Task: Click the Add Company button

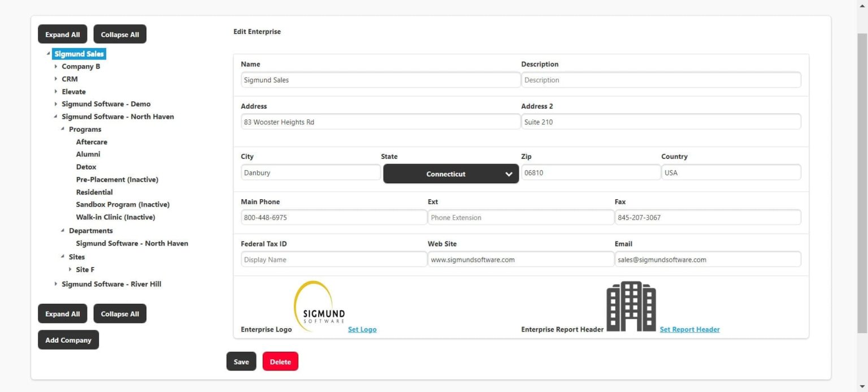Action: [68, 339]
